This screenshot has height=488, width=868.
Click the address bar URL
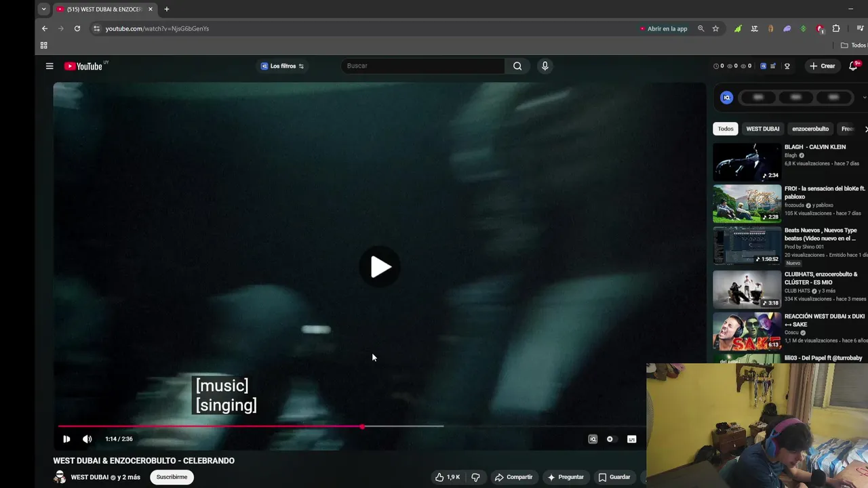pos(157,28)
